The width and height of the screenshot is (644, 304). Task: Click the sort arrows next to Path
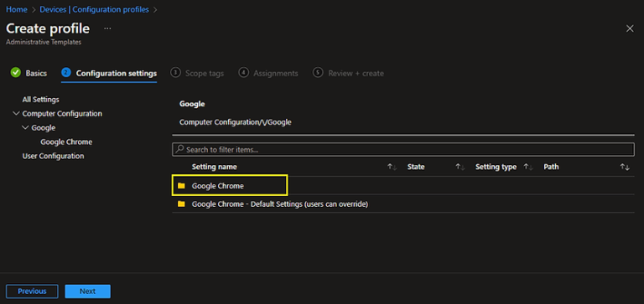pyautogui.click(x=625, y=167)
